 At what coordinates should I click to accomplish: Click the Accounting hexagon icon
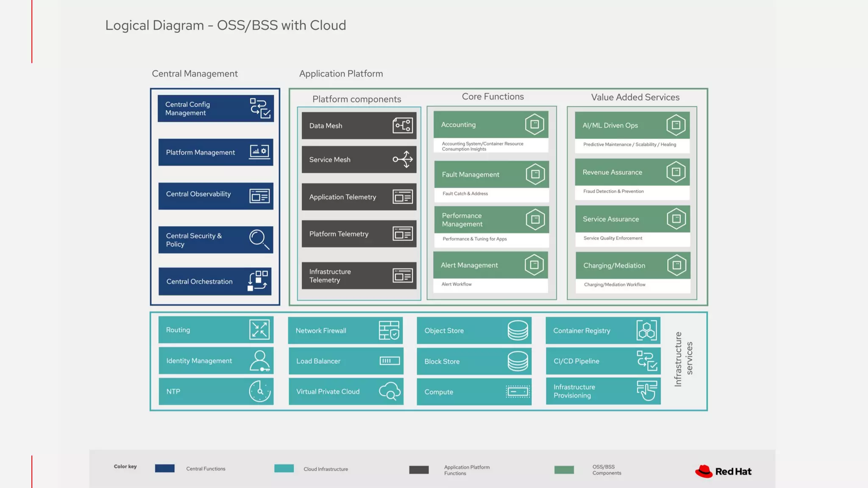pyautogui.click(x=534, y=125)
